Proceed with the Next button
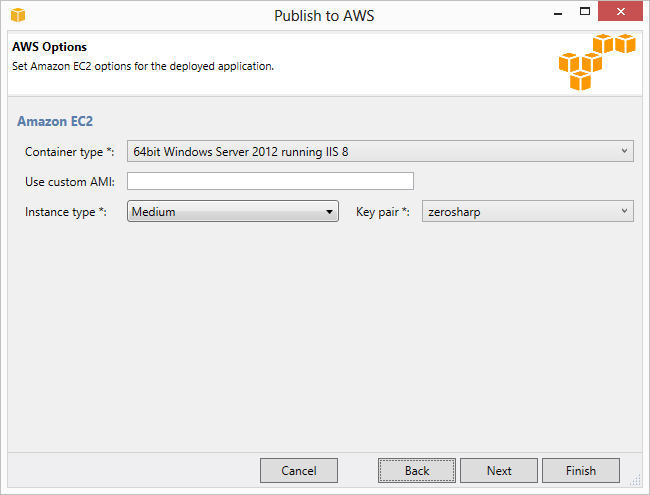The image size is (650, 495). coord(499,471)
